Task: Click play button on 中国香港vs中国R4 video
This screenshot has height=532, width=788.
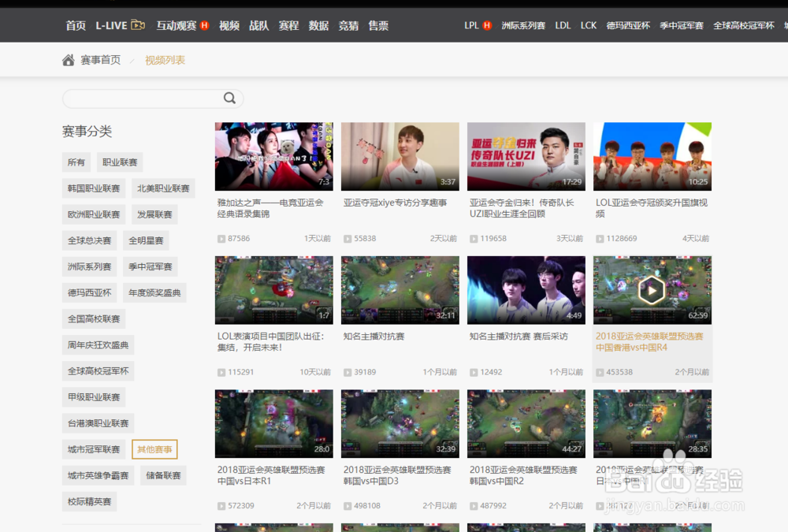Action: pyautogui.click(x=652, y=290)
